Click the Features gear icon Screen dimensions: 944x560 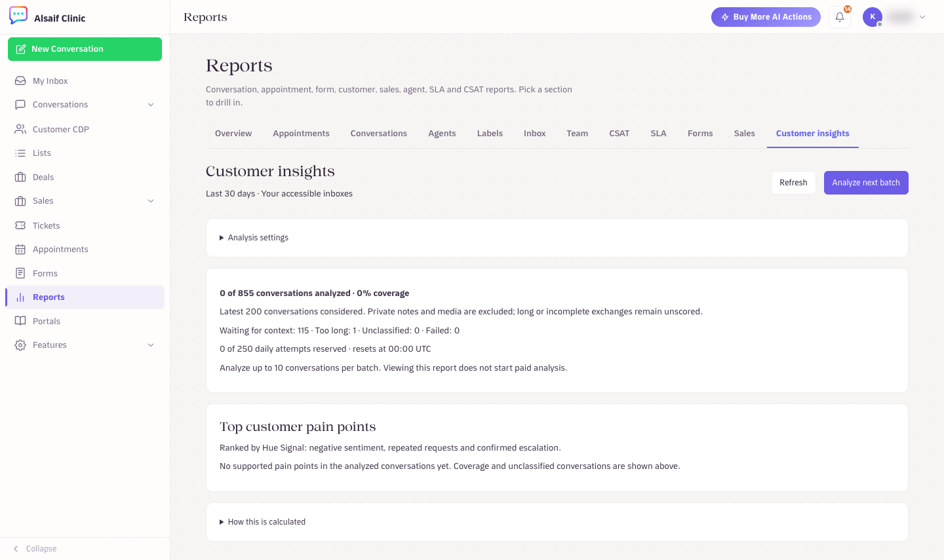click(x=20, y=345)
